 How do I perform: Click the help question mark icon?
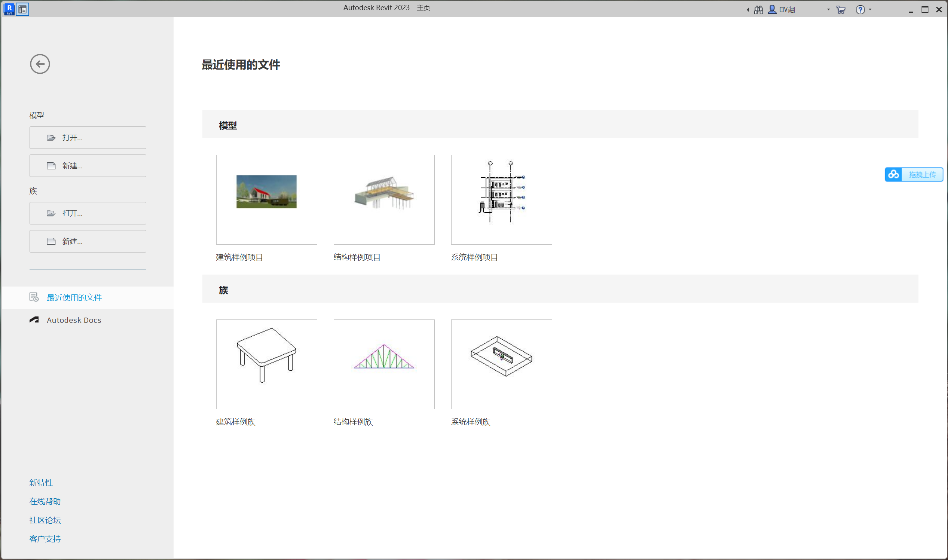point(860,9)
